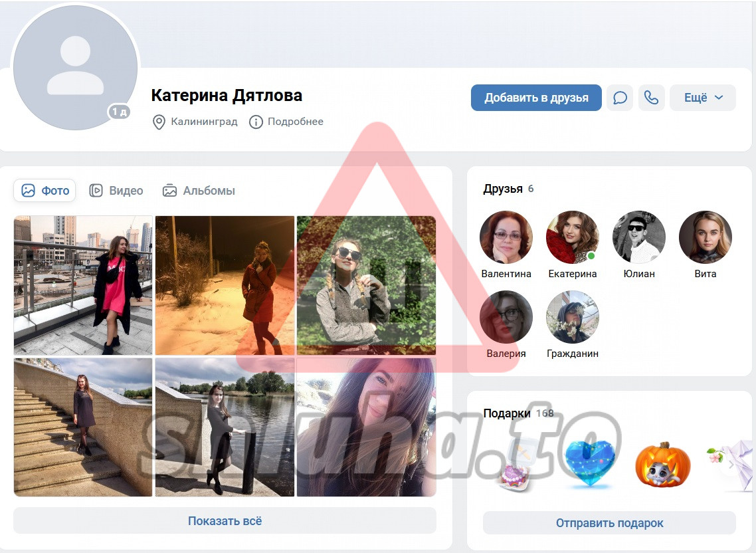Open the message chat bubble icon
Screen dimensions: 756x553
pos(620,98)
